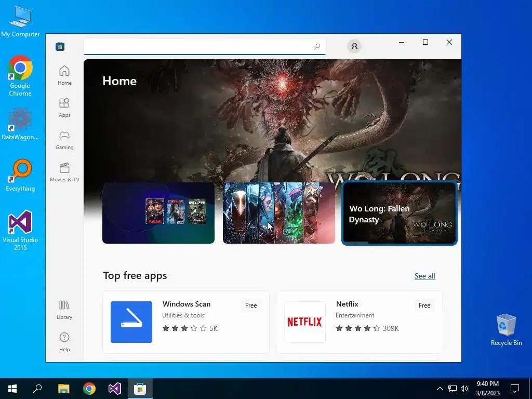Click into the Store search box
This screenshot has width=532, height=399.
pyautogui.click(x=205, y=46)
